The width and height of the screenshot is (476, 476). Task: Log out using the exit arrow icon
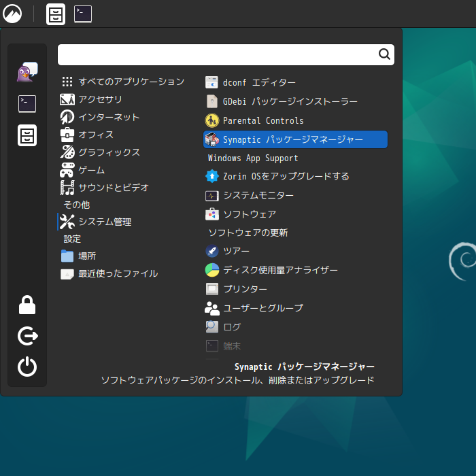click(x=27, y=336)
